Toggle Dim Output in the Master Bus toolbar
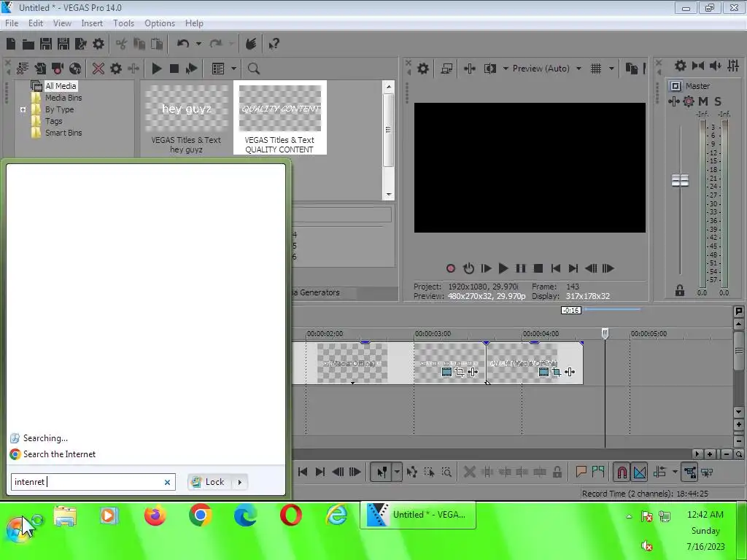The image size is (747, 560). click(x=716, y=66)
